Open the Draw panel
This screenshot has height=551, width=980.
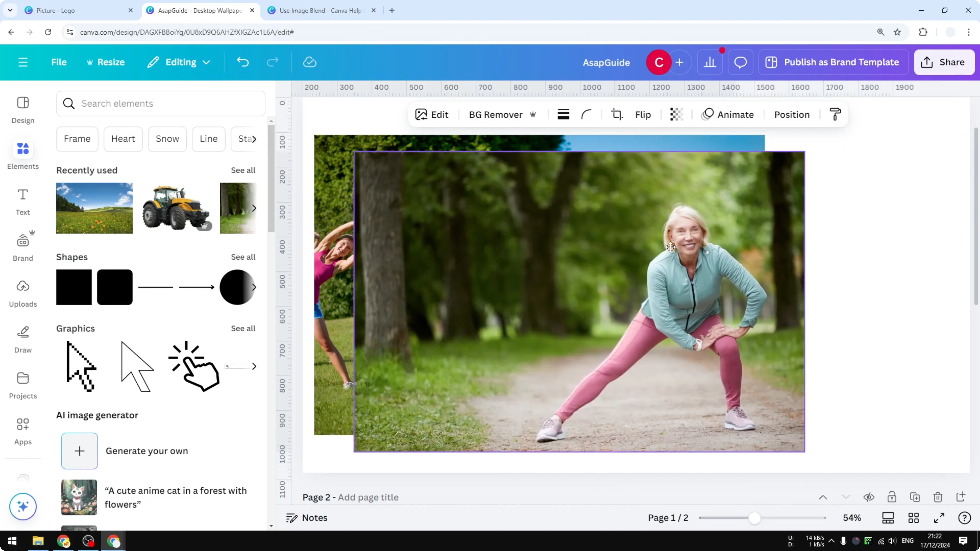pos(22,338)
